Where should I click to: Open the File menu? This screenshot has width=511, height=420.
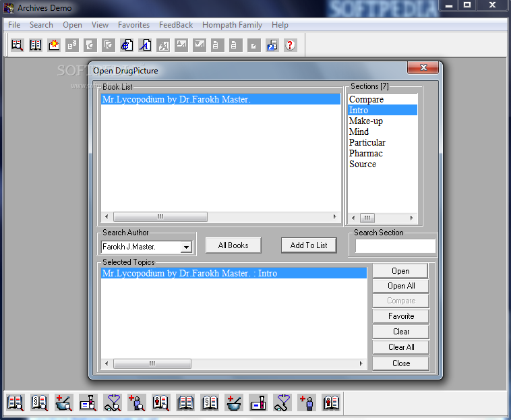pos(14,25)
